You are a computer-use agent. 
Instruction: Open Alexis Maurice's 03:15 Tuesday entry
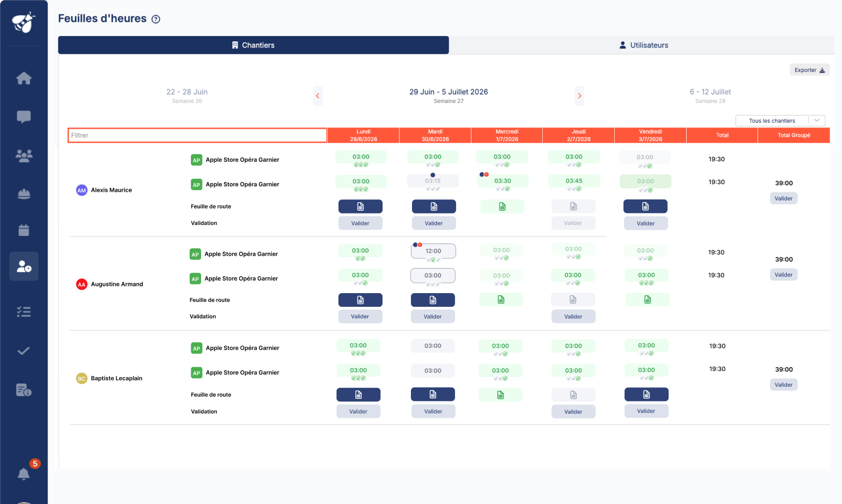(x=433, y=181)
